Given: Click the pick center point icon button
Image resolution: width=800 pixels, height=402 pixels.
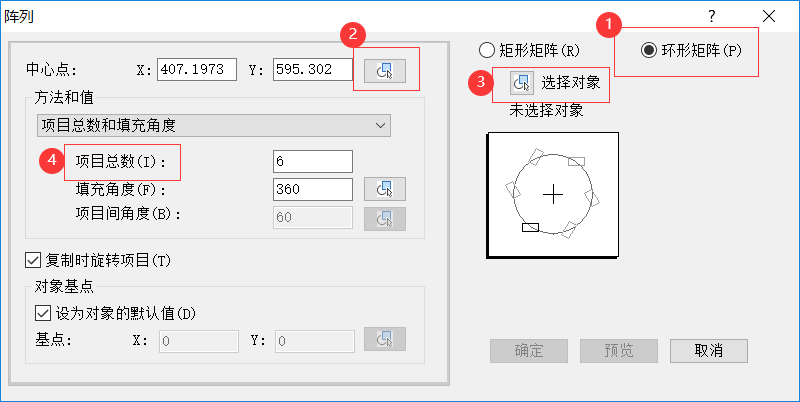Looking at the screenshot, I should 385,69.
